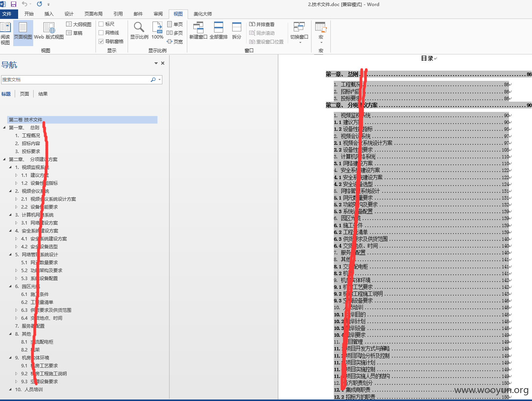Open navigation pane options arrow

coord(156,63)
